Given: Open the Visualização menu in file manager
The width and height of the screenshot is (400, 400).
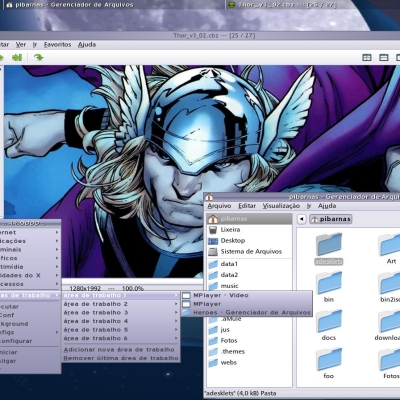Looking at the screenshot, I should click(281, 206).
